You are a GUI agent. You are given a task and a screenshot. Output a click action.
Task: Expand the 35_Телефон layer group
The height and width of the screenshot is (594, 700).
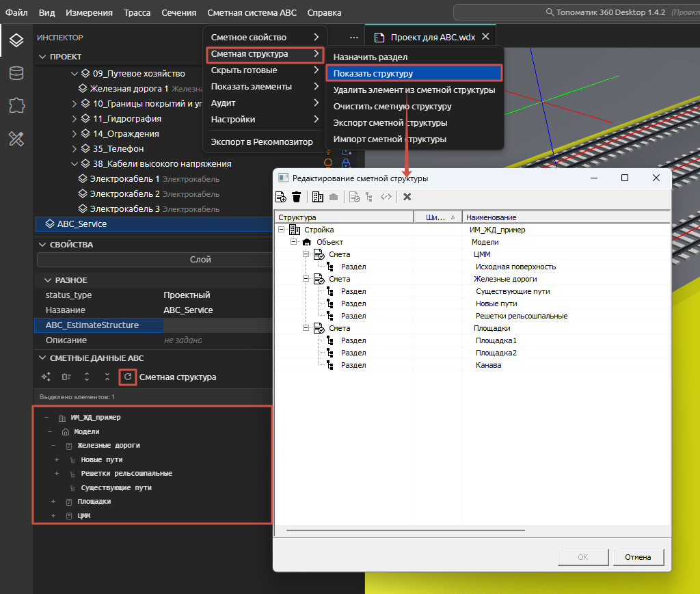pyautogui.click(x=75, y=148)
